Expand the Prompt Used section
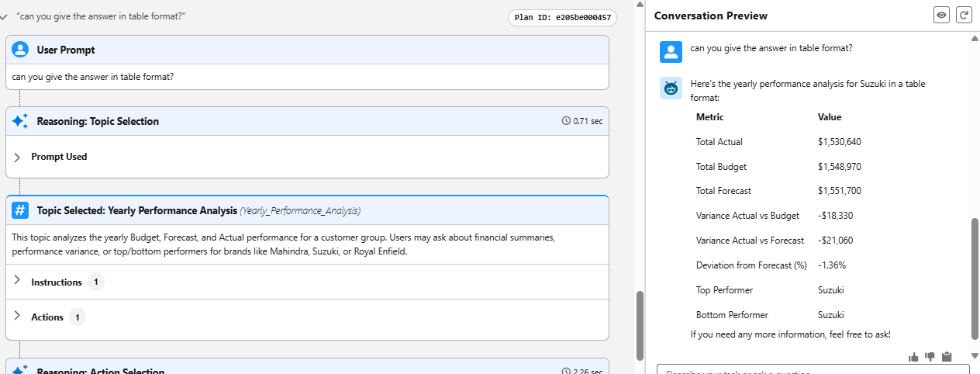The image size is (980, 374). pos(17,157)
